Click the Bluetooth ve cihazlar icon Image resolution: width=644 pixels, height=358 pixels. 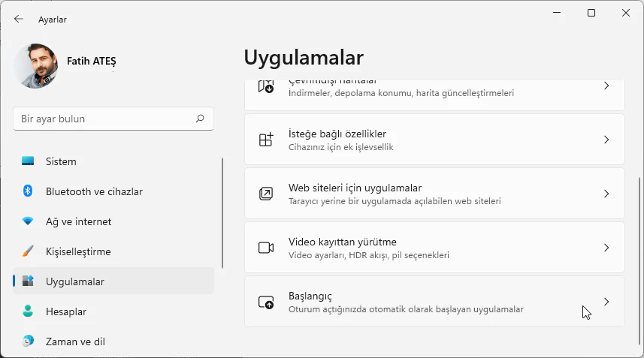pyautogui.click(x=28, y=191)
